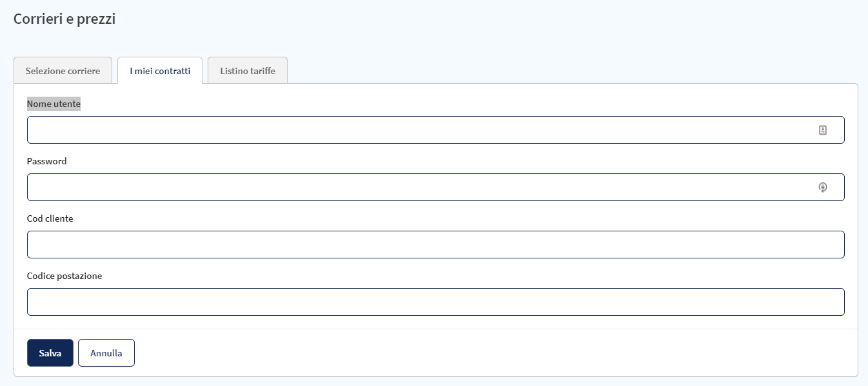Click the password manager key icon in Password field
The width and height of the screenshot is (868, 386).
point(823,188)
